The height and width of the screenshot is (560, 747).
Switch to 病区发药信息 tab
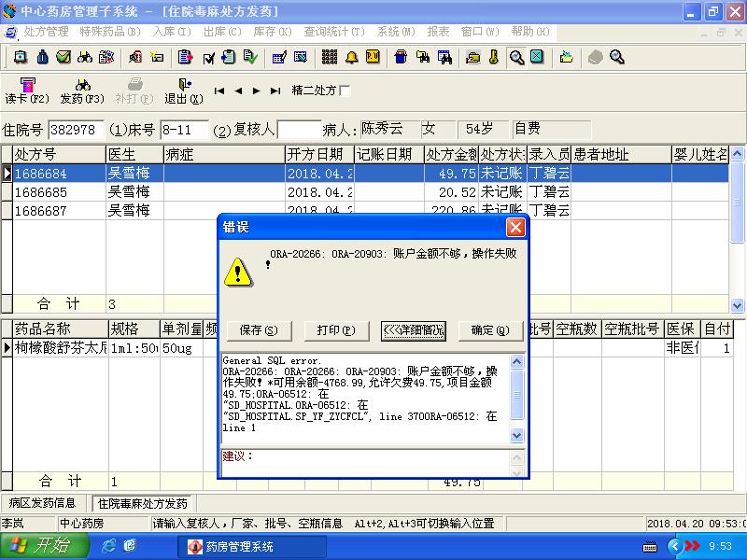pos(42,503)
